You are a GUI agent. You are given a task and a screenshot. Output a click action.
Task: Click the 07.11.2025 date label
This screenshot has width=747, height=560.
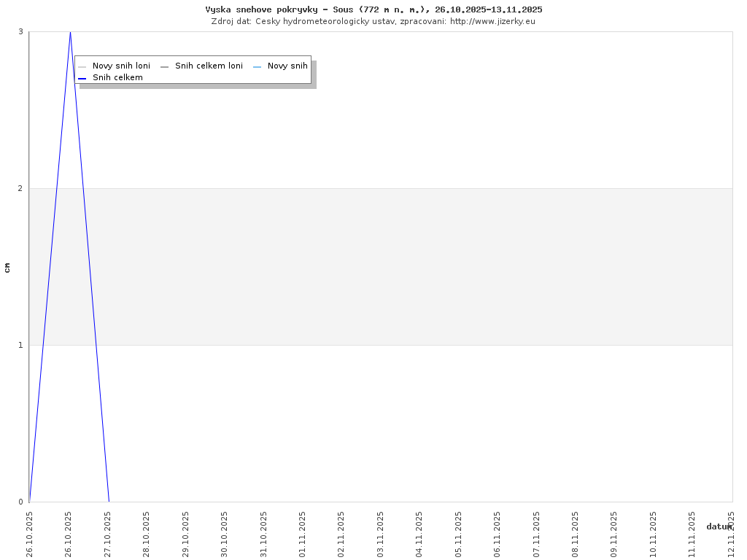click(x=536, y=534)
